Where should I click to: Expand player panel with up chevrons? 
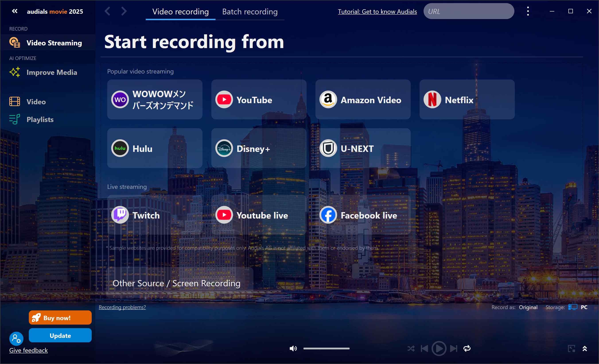point(585,349)
